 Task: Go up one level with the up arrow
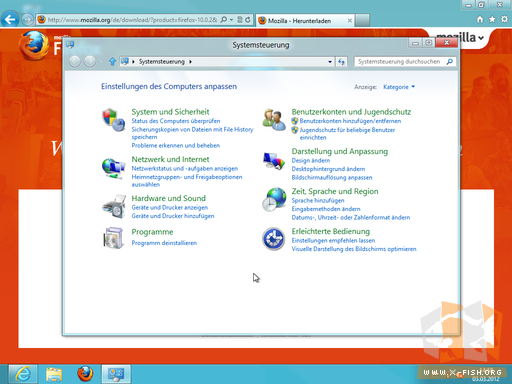(x=112, y=61)
